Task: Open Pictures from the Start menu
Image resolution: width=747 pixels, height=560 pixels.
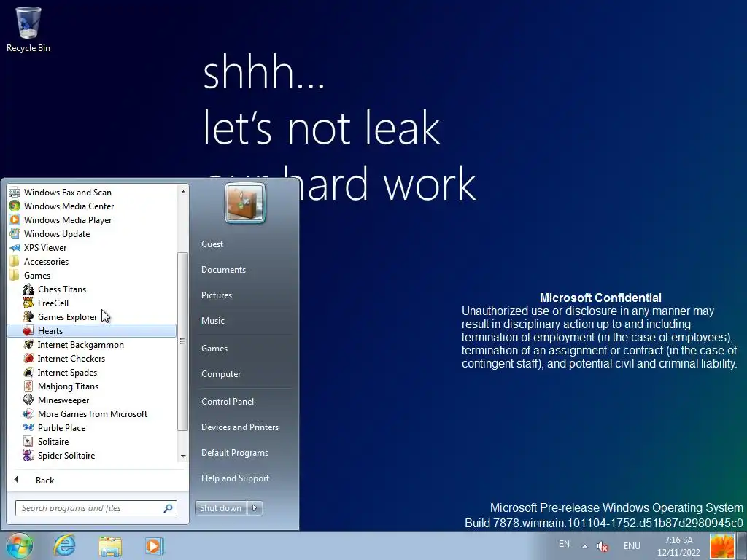Action: click(x=216, y=295)
